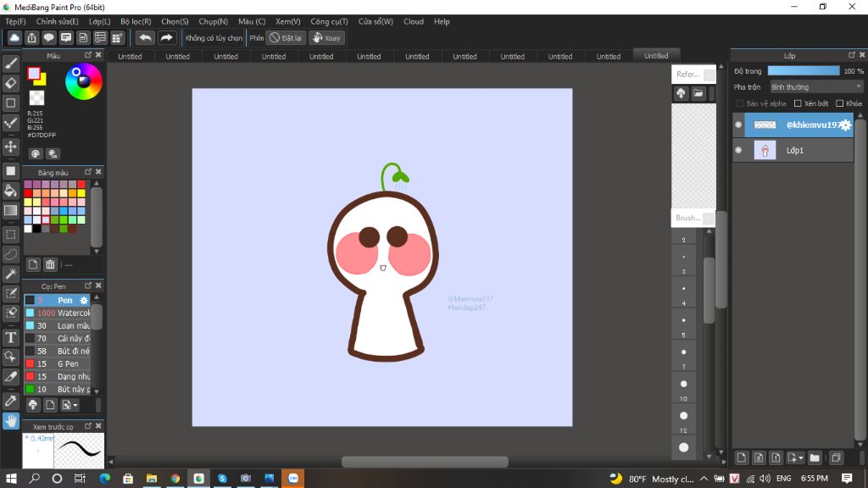Open the Tệp(F) menu
The height and width of the screenshot is (488, 868).
pos(15,21)
